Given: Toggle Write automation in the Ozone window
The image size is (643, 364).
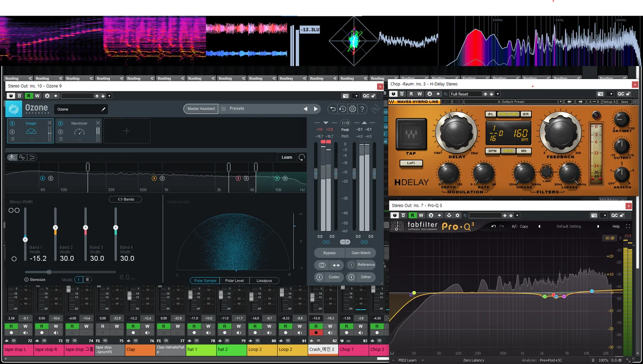Looking at the screenshot, I should coord(37,96).
